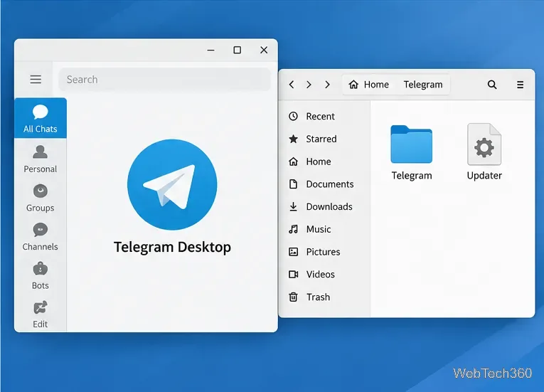Open search in the file manager

pyautogui.click(x=492, y=85)
